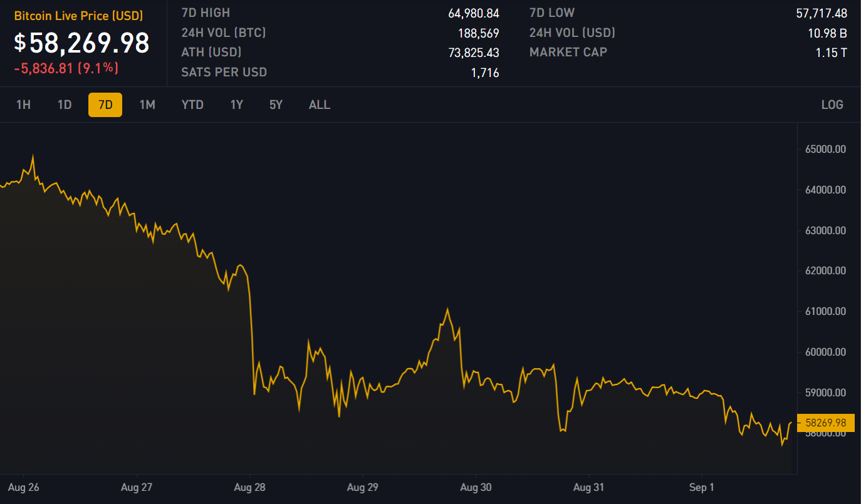
Task: Click the ATH (USD) value 73,825.43
Action: [x=473, y=53]
